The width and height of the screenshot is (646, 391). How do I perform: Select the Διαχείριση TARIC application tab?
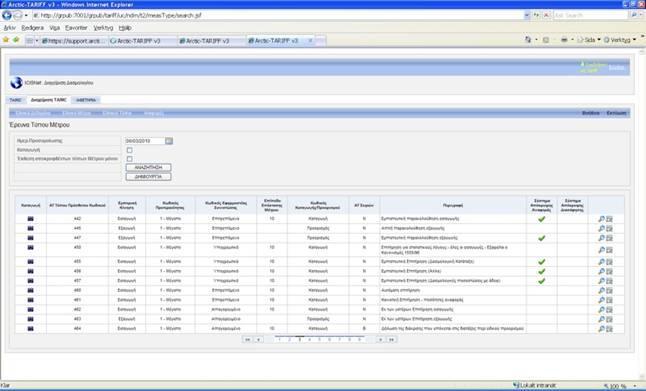pos(49,100)
